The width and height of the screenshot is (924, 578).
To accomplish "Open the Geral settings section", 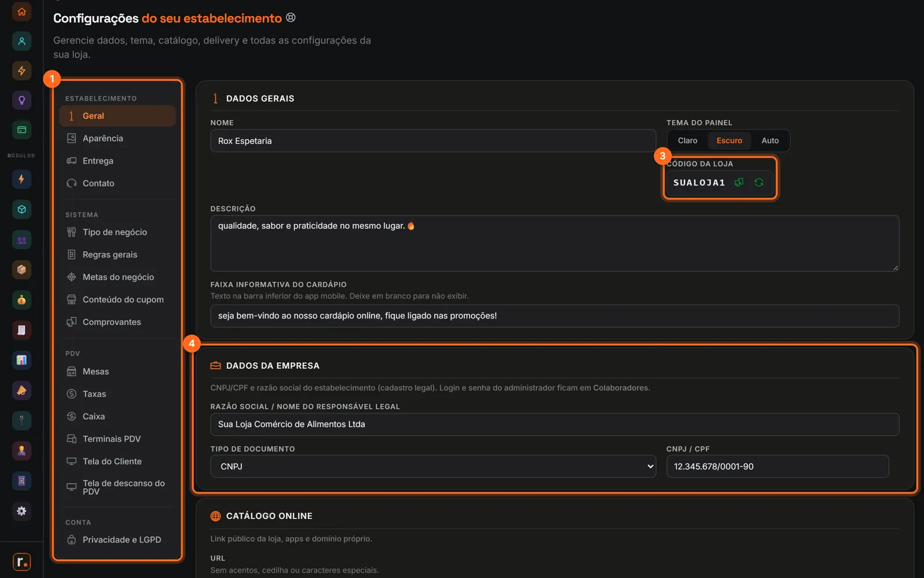I will 117,116.
